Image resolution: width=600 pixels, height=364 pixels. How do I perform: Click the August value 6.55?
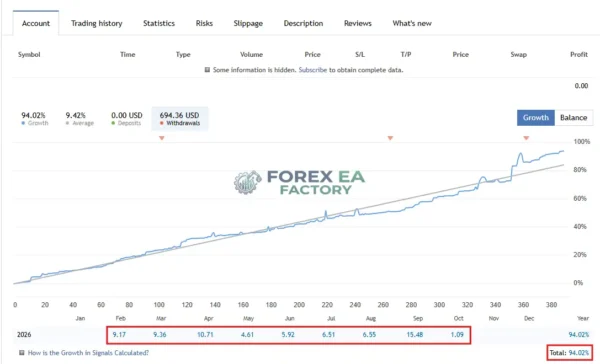click(369, 335)
